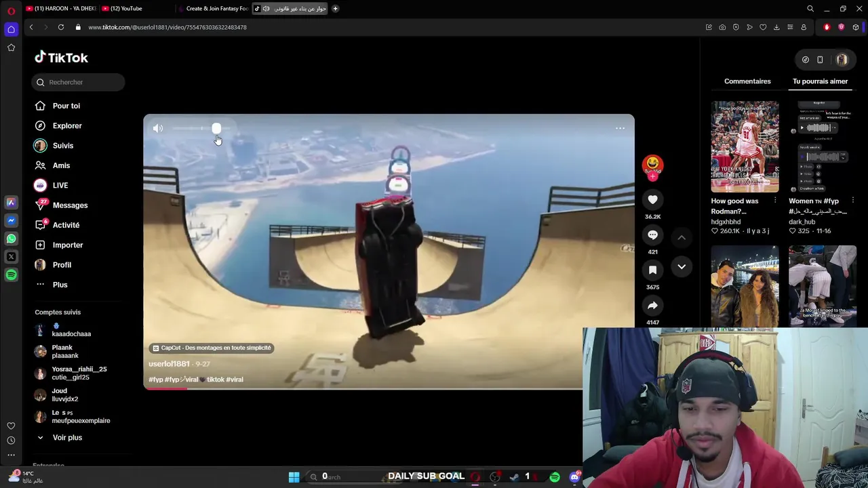
Task: Reload the page with the browser refresh button
Action: coord(61,27)
